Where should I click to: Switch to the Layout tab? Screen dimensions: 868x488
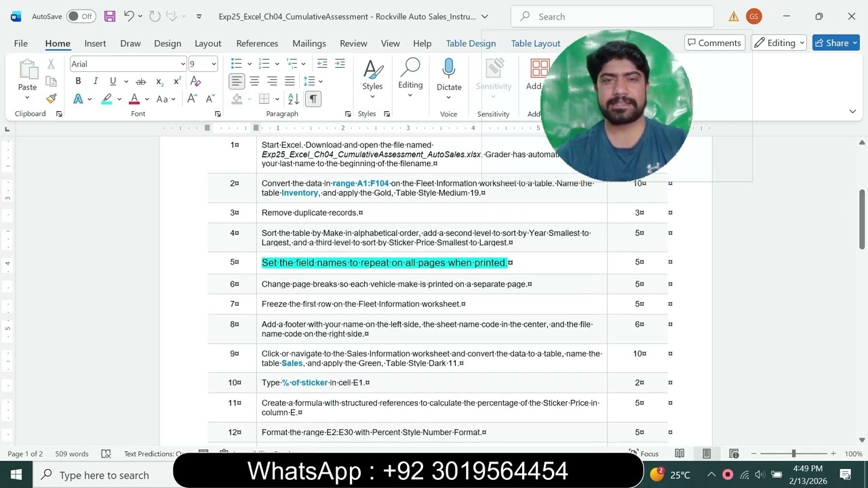point(208,43)
